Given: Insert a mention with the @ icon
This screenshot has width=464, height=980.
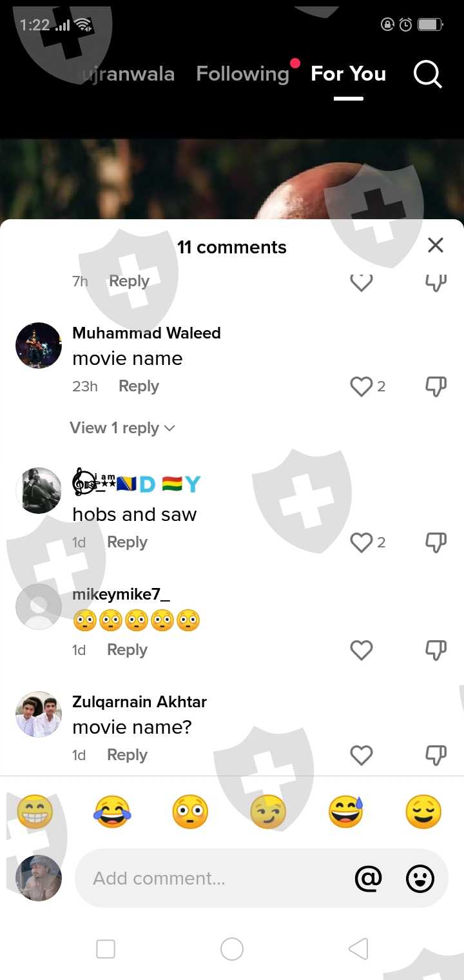Looking at the screenshot, I should click(x=369, y=878).
